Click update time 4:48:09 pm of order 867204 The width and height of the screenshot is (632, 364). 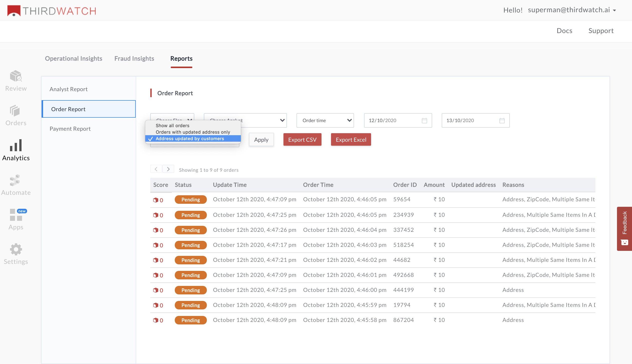pos(254,320)
